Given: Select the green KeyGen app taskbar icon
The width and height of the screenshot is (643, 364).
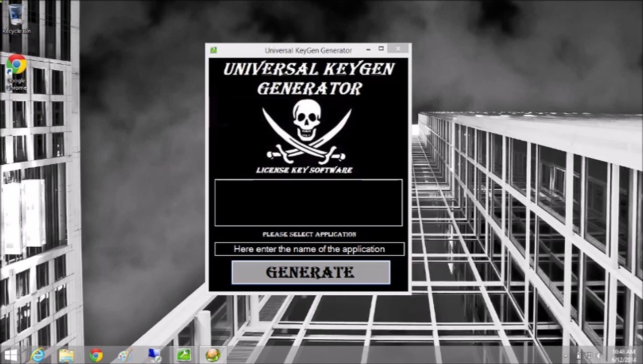Looking at the screenshot, I should (183, 355).
